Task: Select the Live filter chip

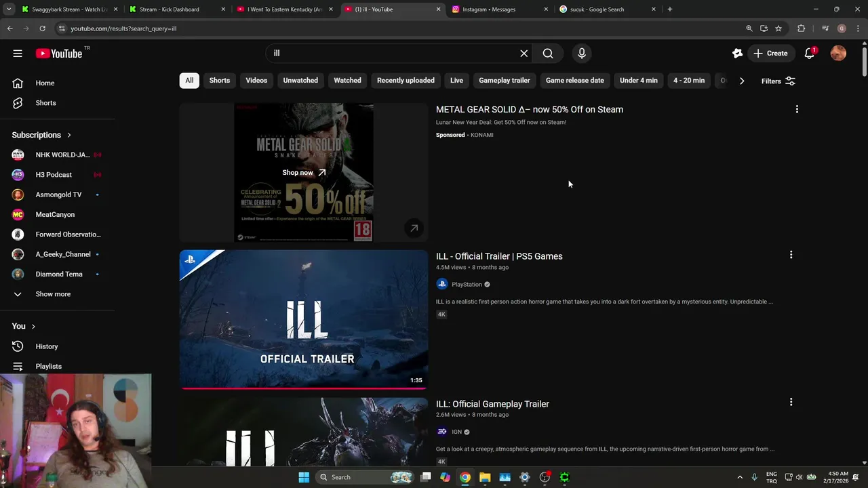Action: [x=456, y=80]
